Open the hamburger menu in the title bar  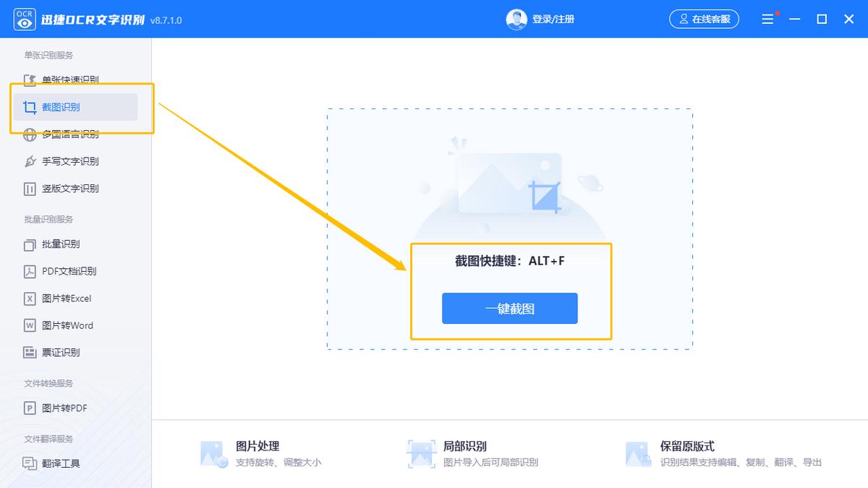(x=767, y=19)
